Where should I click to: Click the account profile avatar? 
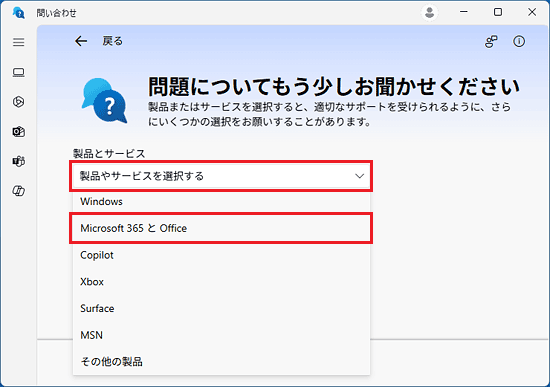click(x=429, y=13)
